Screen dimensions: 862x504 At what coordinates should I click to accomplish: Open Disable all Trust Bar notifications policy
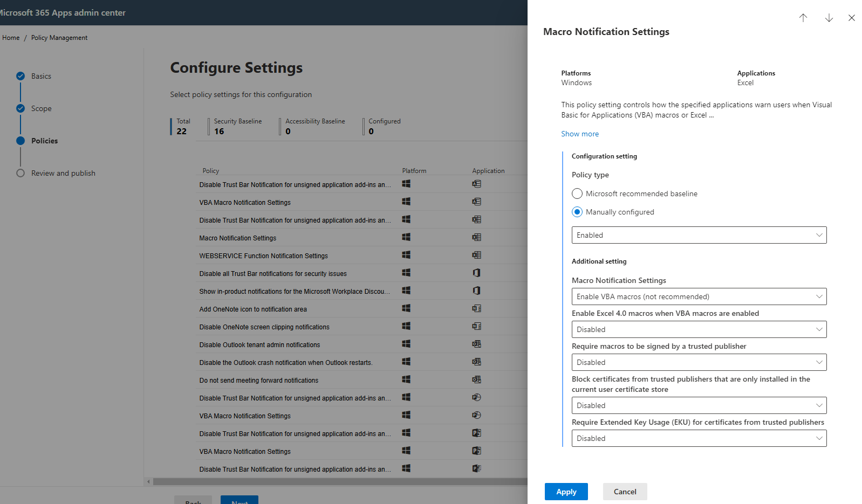(273, 273)
